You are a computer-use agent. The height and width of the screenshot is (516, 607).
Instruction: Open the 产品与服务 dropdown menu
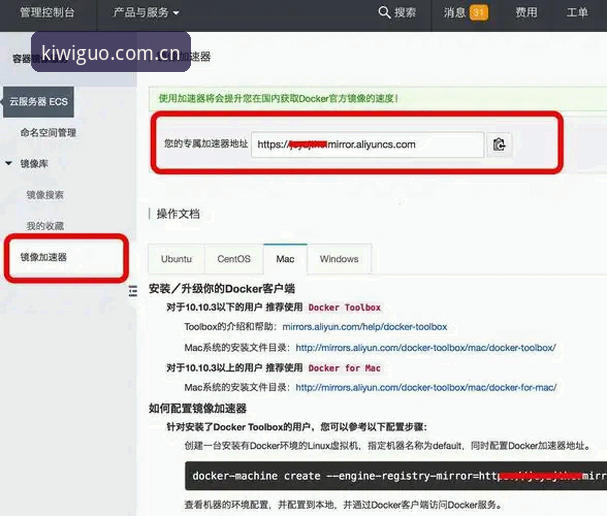pyautogui.click(x=146, y=13)
